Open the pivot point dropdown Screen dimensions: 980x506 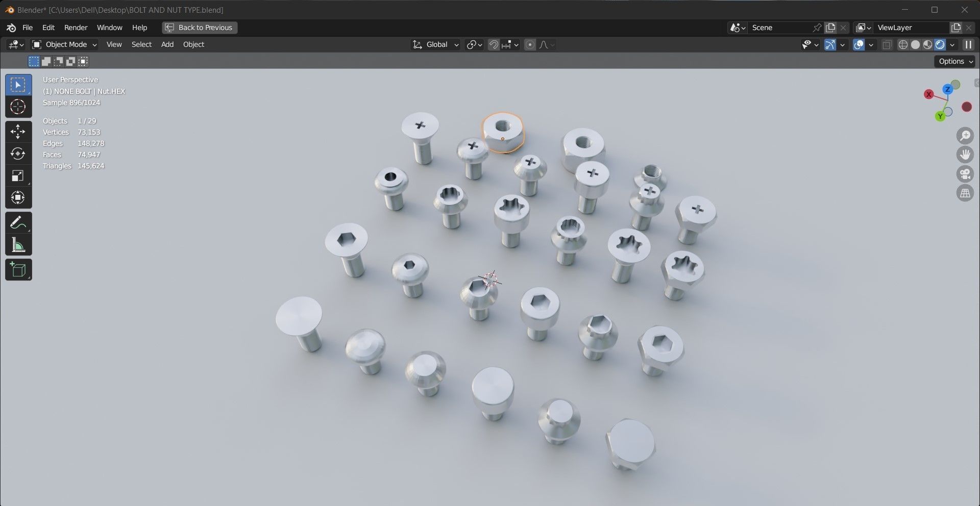474,44
